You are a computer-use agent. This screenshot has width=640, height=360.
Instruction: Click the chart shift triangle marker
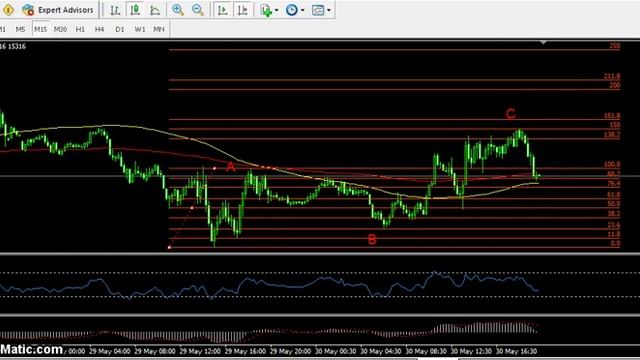[543, 42]
